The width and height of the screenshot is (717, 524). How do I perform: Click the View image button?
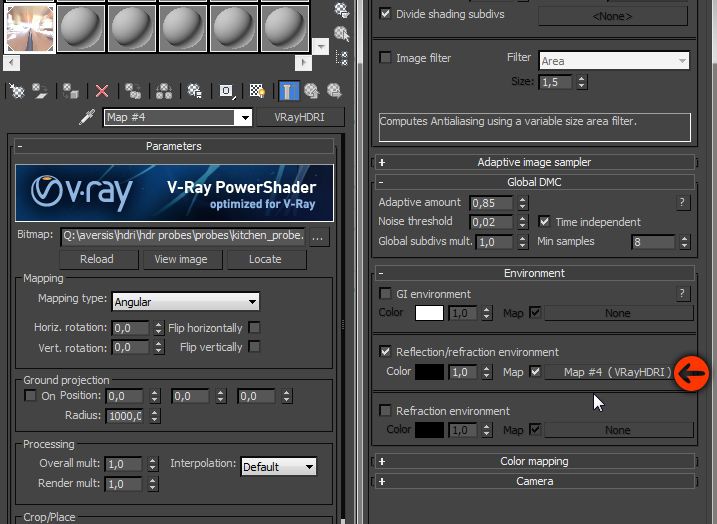coord(181,259)
